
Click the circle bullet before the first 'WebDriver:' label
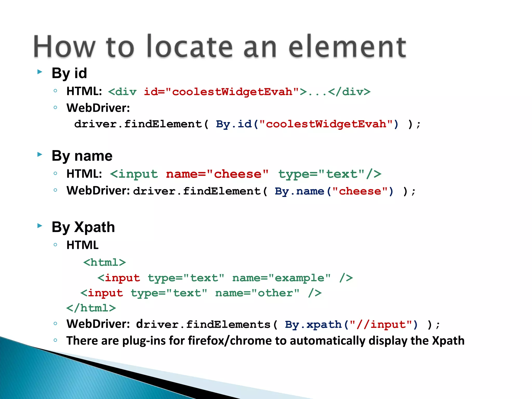click(55, 107)
